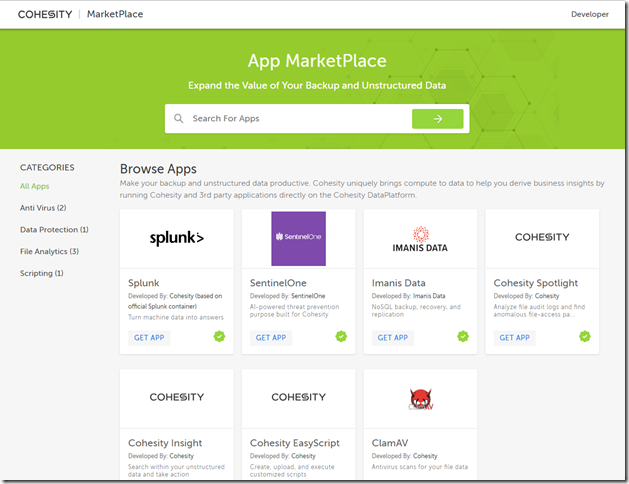The height and width of the screenshot is (484, 629).
Task: Get the SentinelOne app
Action: tap(271, 338)
